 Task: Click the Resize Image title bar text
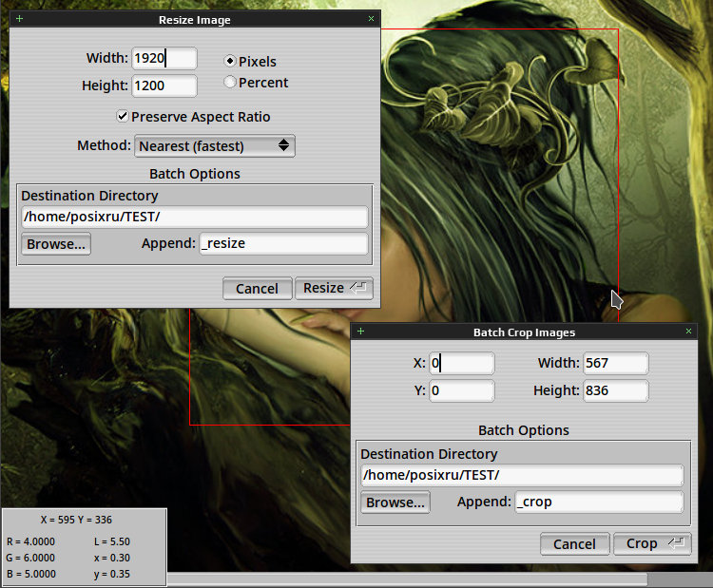click(195, 20)
